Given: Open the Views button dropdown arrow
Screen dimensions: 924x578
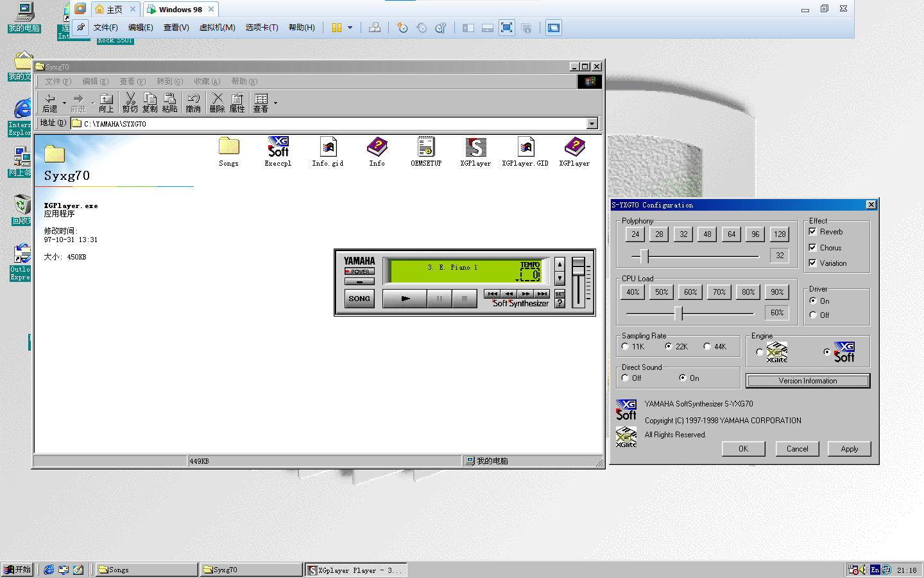Looking at the screenshot, I should click(275, 103).
